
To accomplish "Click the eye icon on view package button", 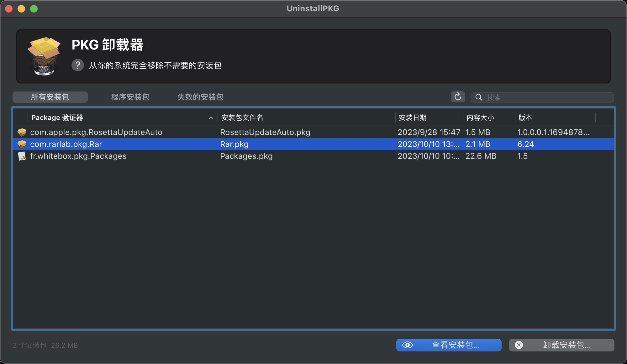I will pyautogui.click(x=408, y=345).
